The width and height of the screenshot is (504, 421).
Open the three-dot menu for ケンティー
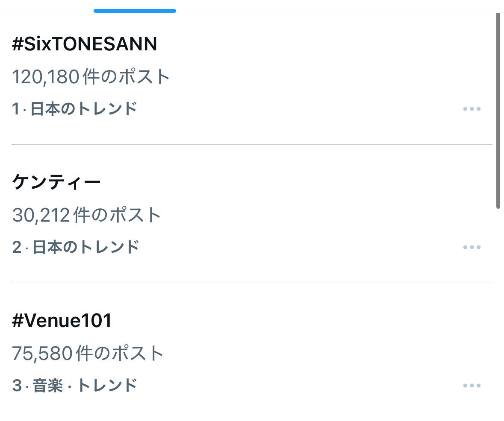click(x=472, y=247)
